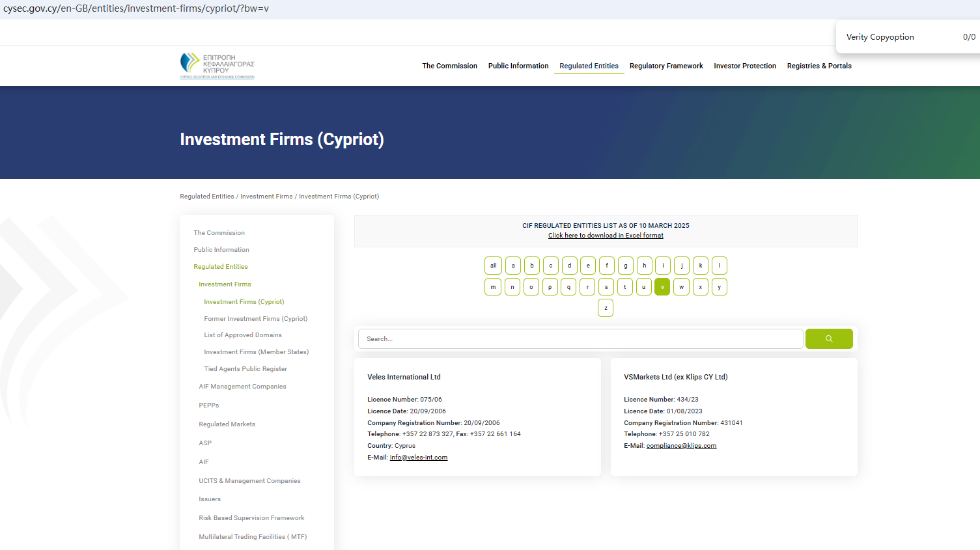Focus the Search input field
The image size is (980, 550).
click(x=580, y=339)
